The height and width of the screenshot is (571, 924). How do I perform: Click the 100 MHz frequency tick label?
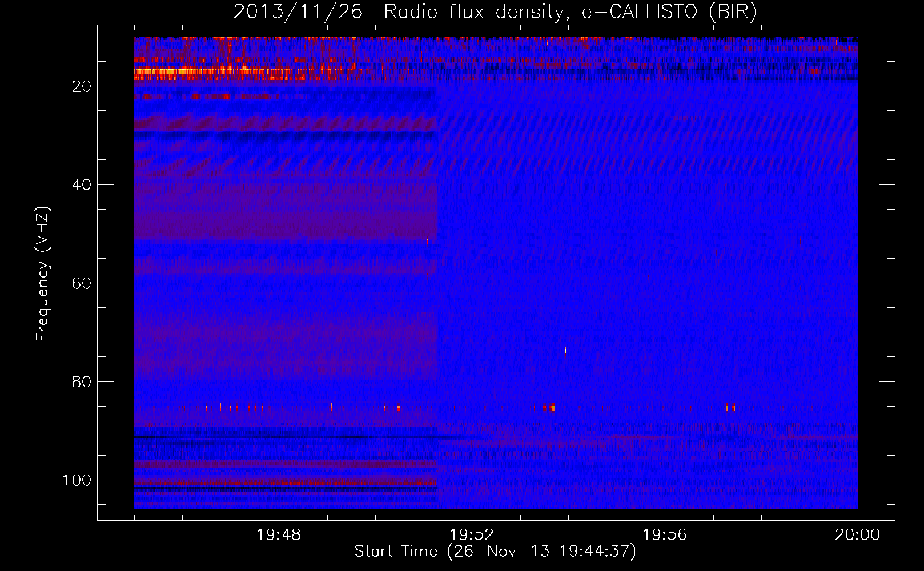77,481
